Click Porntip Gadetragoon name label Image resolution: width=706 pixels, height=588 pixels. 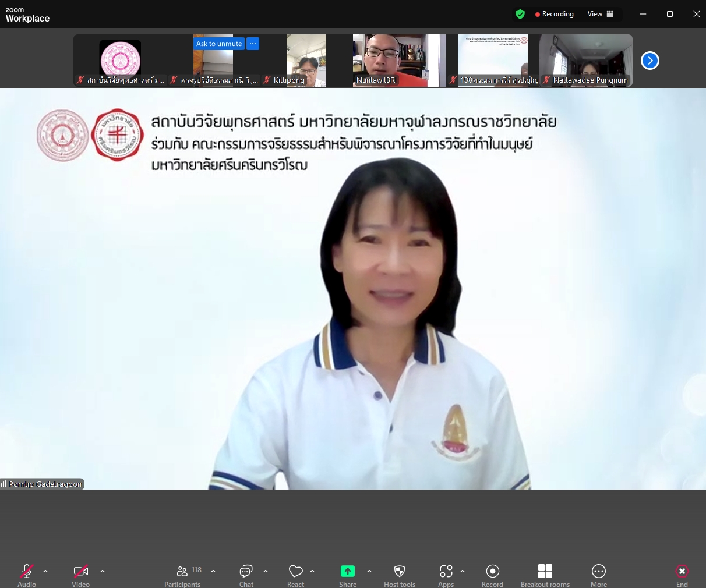[x=45, y=484]
